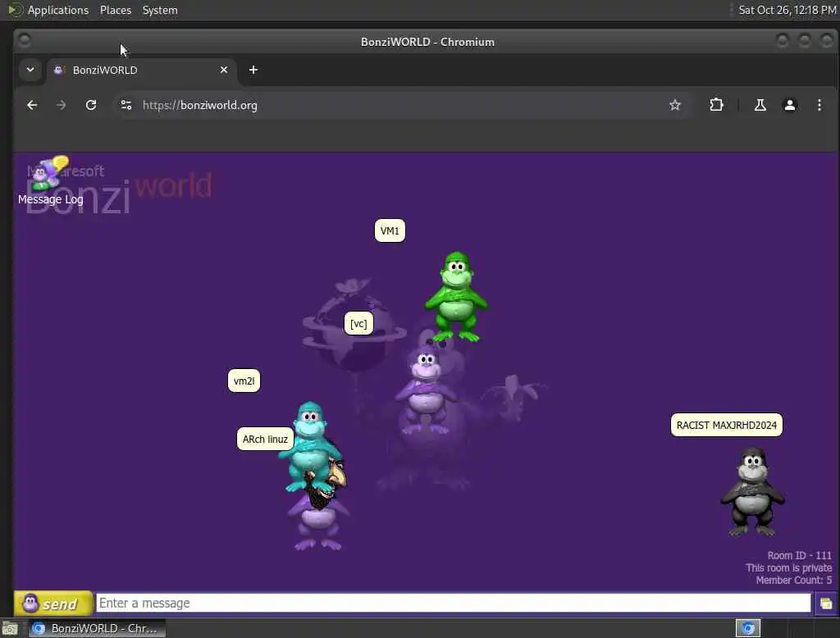Reload the BonziWORLD page
This screenshot has height=638, width=840.
click(91, 105)
